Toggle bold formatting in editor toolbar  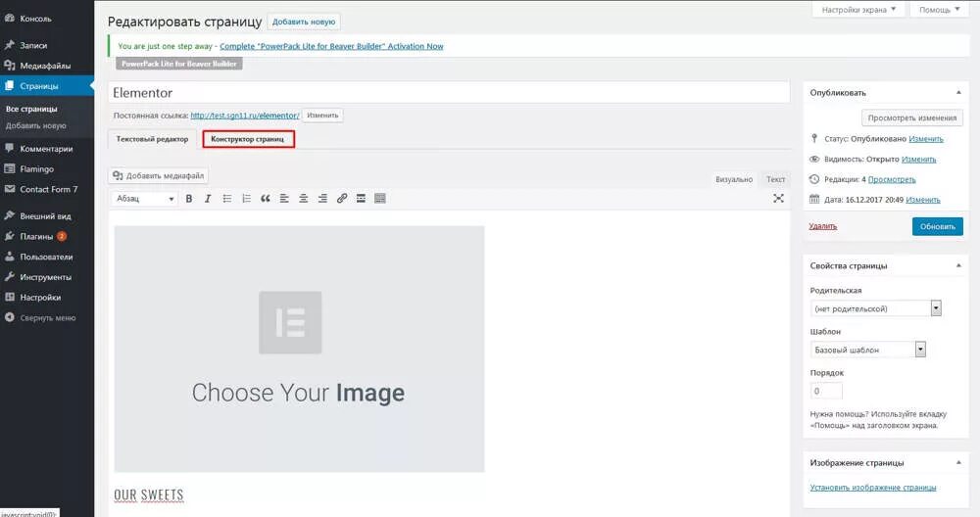pyautogui.click(x=189, y=199)
